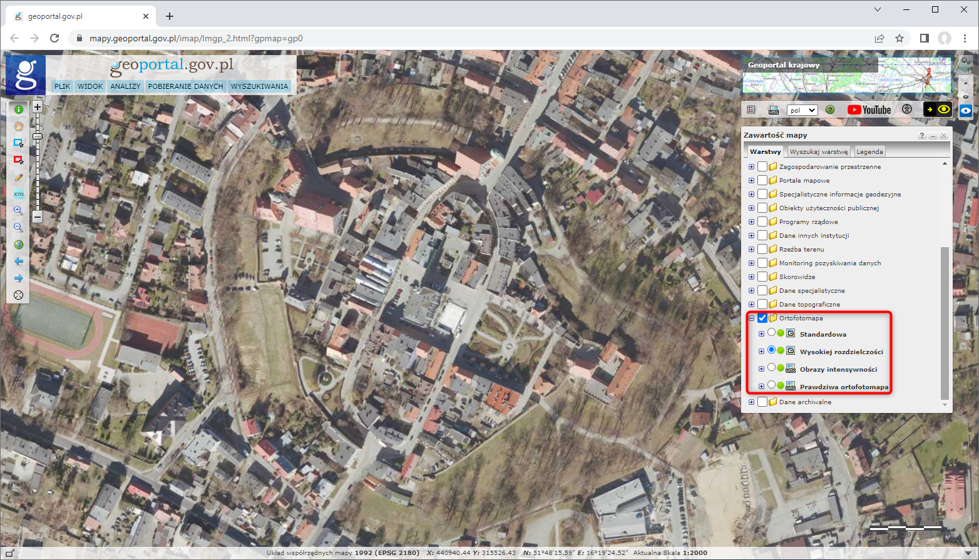
Task: Collapse the Ortofotomapa tree group
Action: pos(751,318)
